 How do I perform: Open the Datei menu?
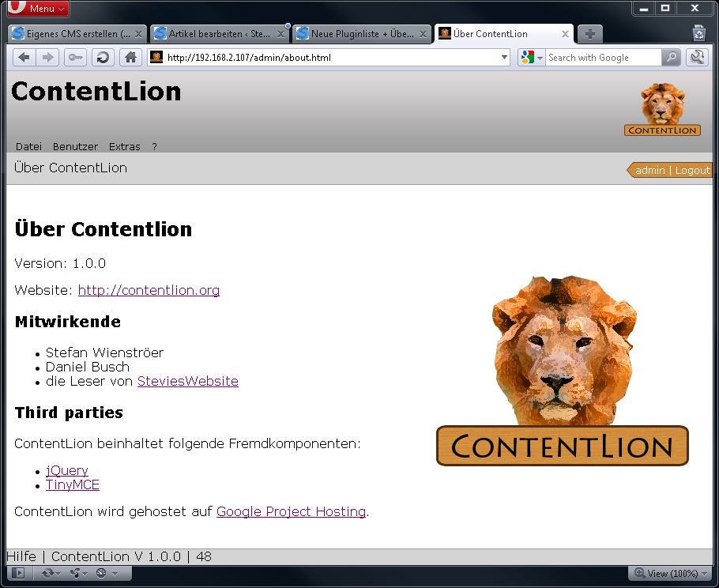[28, 146]
